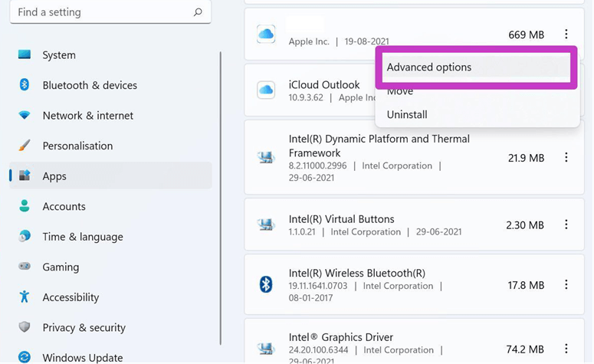The width and height of the screenshot is (594, 364).
Task: Open more options for Intel Dynamic Platform Framework
Action: click(x=566, y=157)
